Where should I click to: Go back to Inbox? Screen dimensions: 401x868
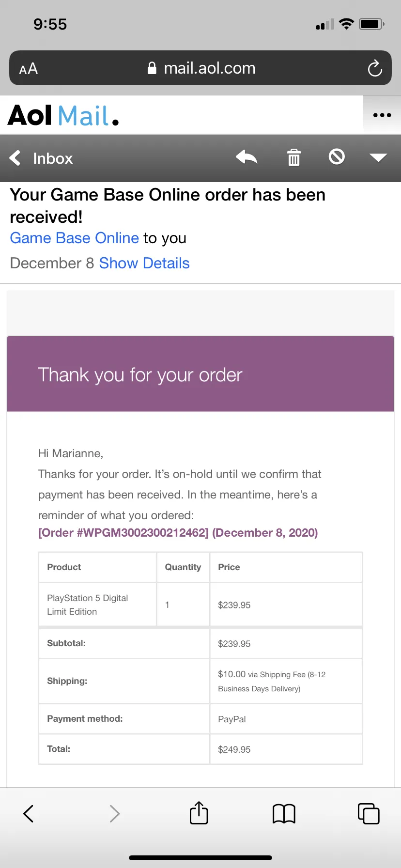click(x=41, y=158)
